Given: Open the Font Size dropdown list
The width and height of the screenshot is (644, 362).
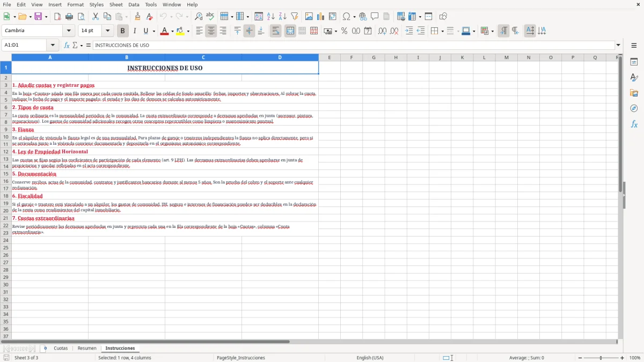Looking at the screenshot, I should pyautogui.click(x=107, y=31).
